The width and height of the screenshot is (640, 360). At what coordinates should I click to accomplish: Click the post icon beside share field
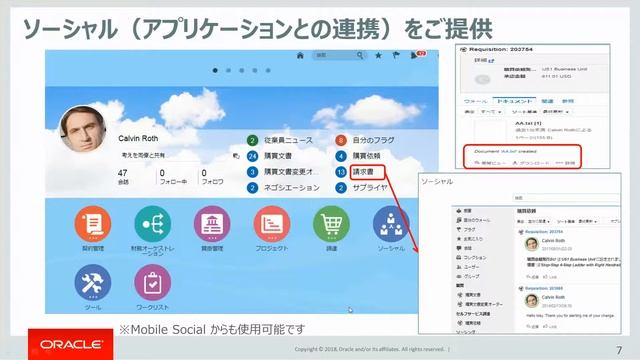pos(236,156)
